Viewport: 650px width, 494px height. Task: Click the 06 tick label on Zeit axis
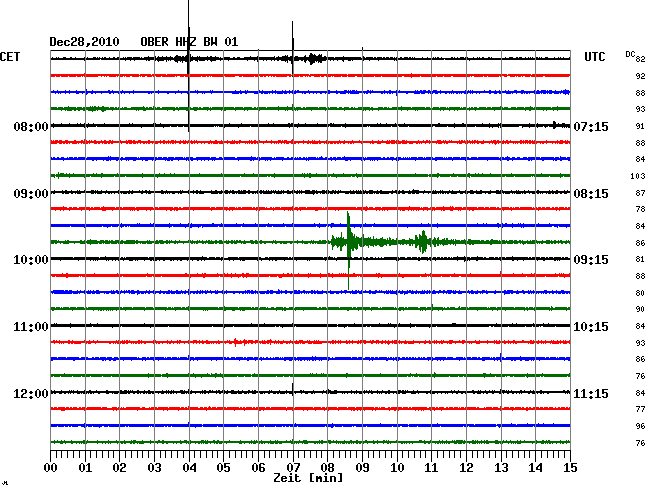pyautogui.click(x=258, y=467)
